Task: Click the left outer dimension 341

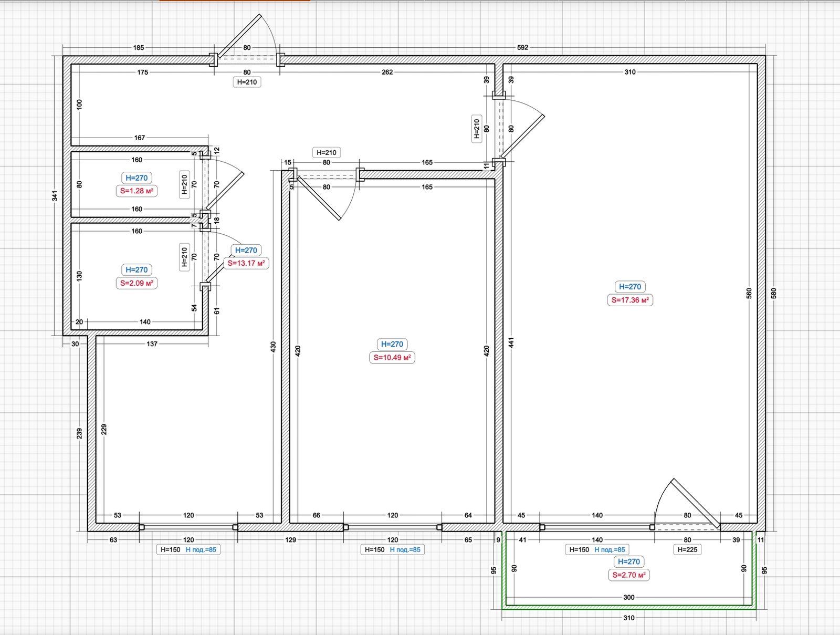Action: [x=55, y=196]
